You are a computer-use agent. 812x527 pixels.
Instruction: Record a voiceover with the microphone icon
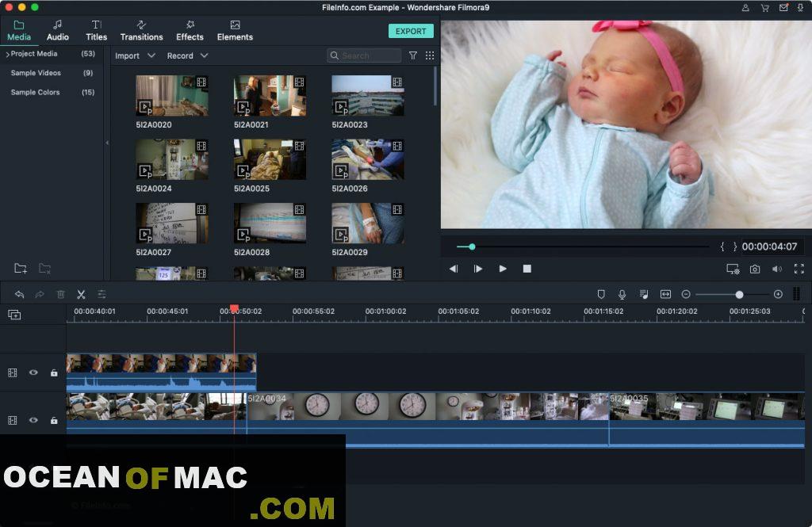(622, 294)
